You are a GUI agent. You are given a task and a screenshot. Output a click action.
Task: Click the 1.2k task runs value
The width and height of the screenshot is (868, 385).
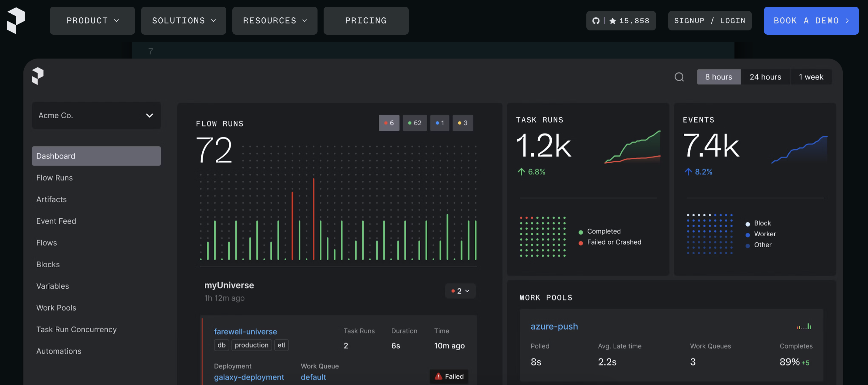coord(543,145)
